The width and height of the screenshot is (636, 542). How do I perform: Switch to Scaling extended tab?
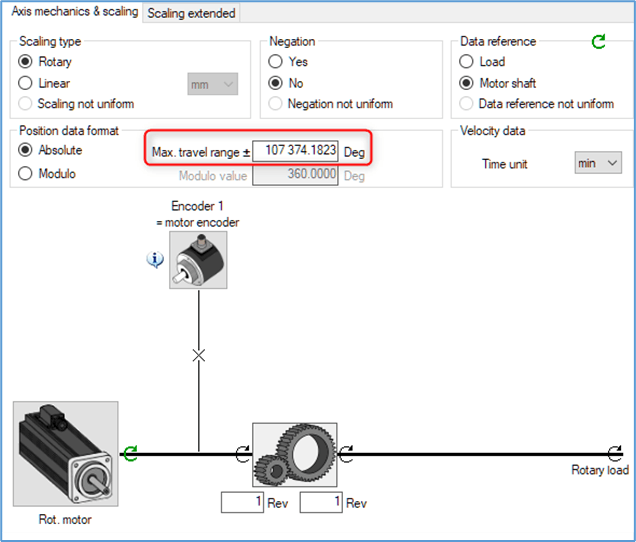pyautogui.click(x=192, y=13)
